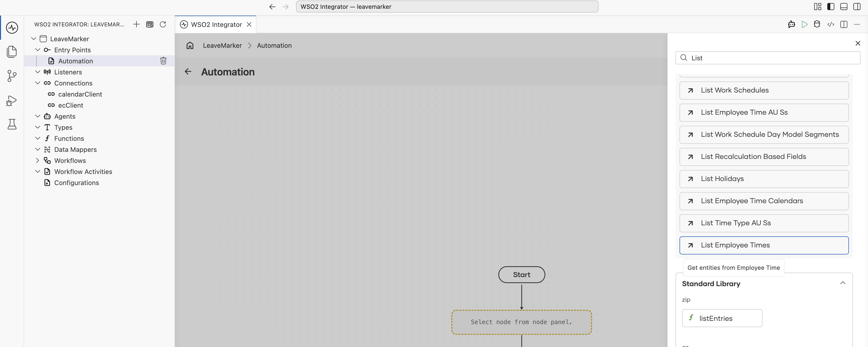Viewport: 868px width, 347px height.
Task: Click the Start node in diagram
Action: 522,275
